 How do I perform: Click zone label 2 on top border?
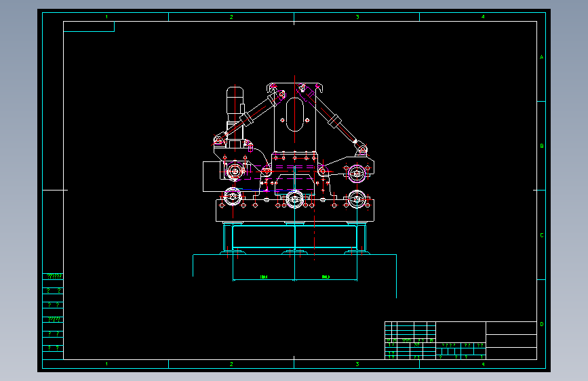tap(231, 17)
